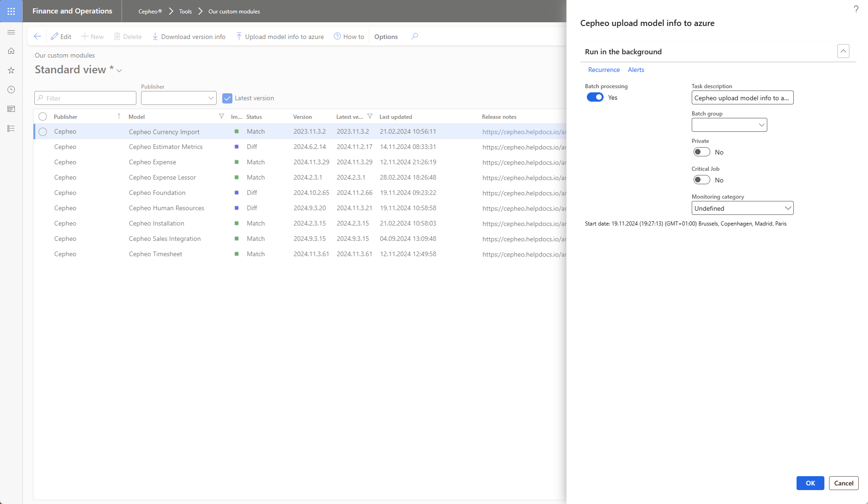Click the OK button
The image size is (868, 504).
810,483
